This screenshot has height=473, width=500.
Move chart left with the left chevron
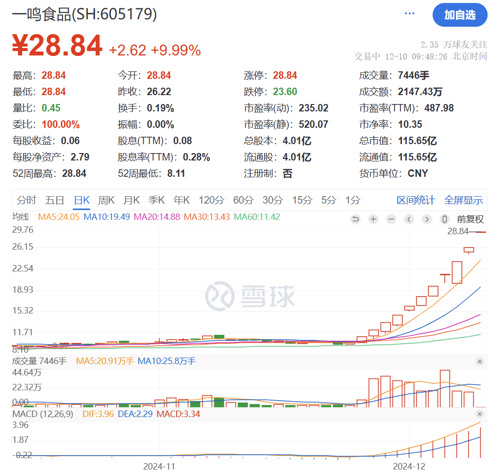pos(409,219)
